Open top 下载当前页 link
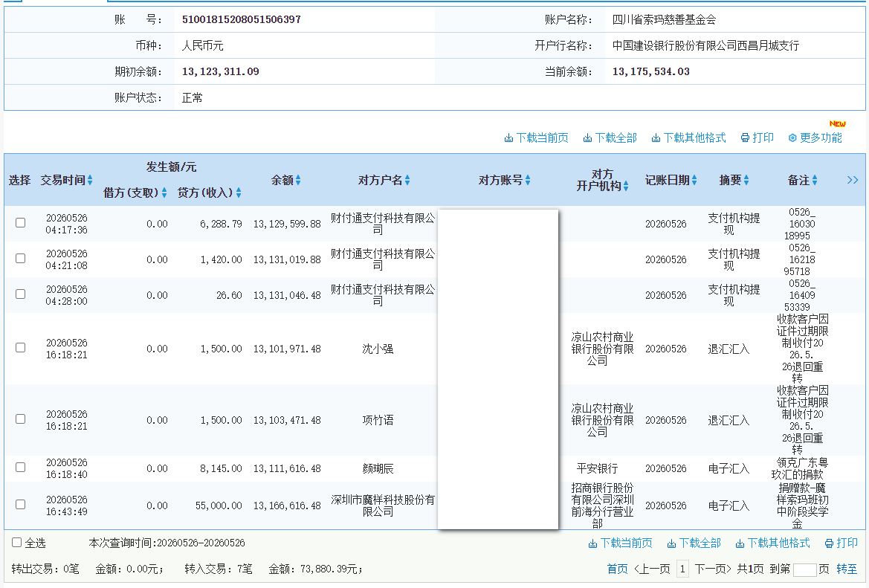The image size is (869, 588). [542, 138]
